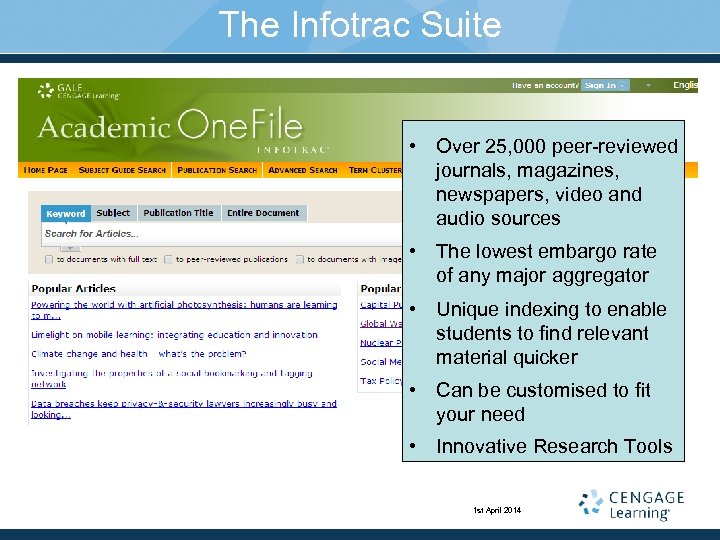Click the Unique indexing bullet text
Viewport: 720px width, 540px height.
pos(551,333)
